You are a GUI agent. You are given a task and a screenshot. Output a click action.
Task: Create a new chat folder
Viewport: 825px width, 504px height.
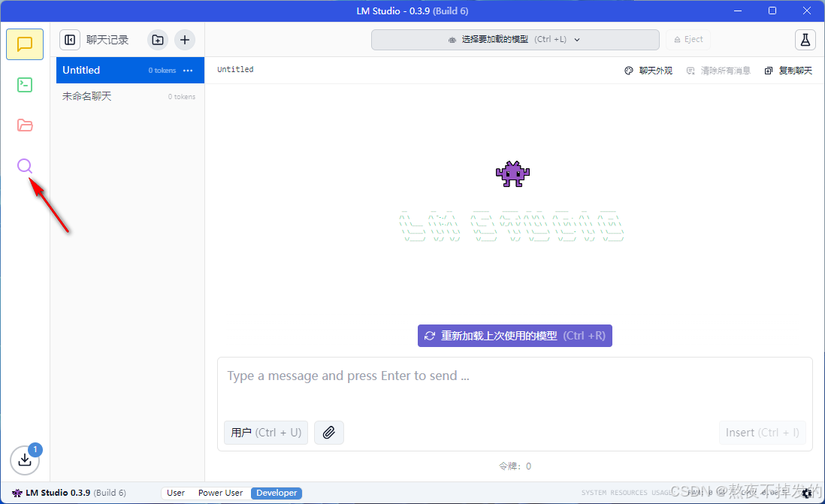point(157,40)
